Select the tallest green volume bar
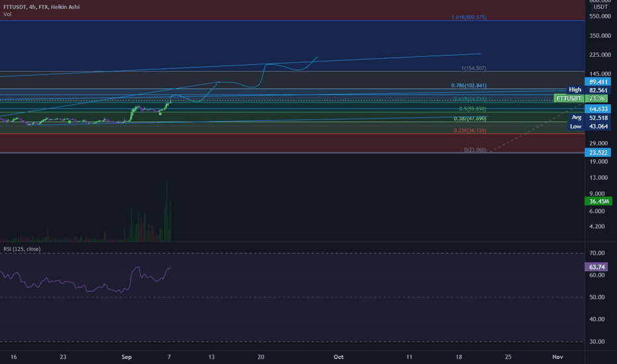617x364 pixels. (x=166, y=211)
